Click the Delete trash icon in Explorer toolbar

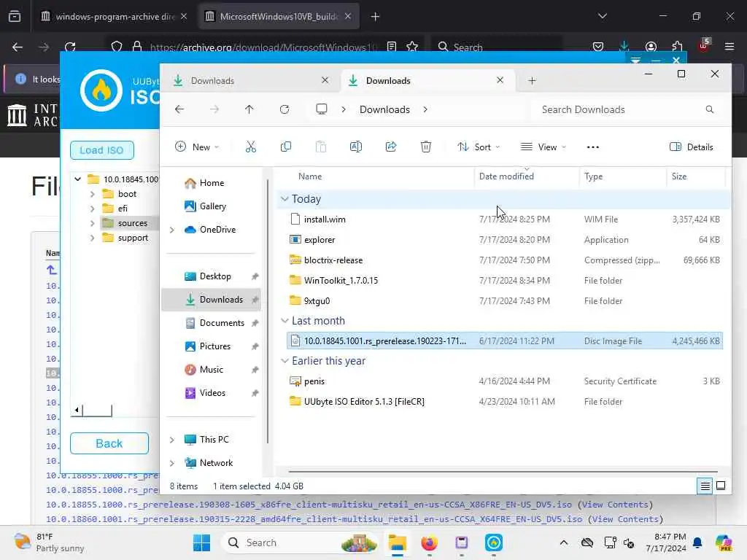(x=426, y=147)
